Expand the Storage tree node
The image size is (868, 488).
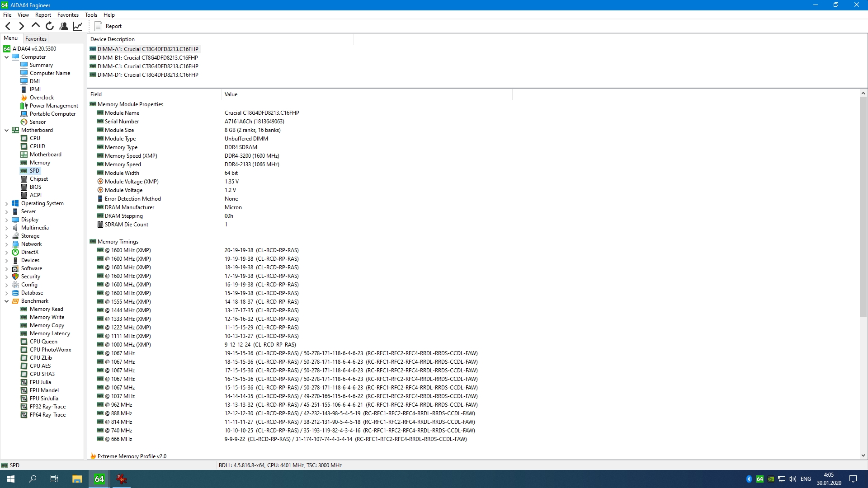pyautogui.click(x=7, y=236)
